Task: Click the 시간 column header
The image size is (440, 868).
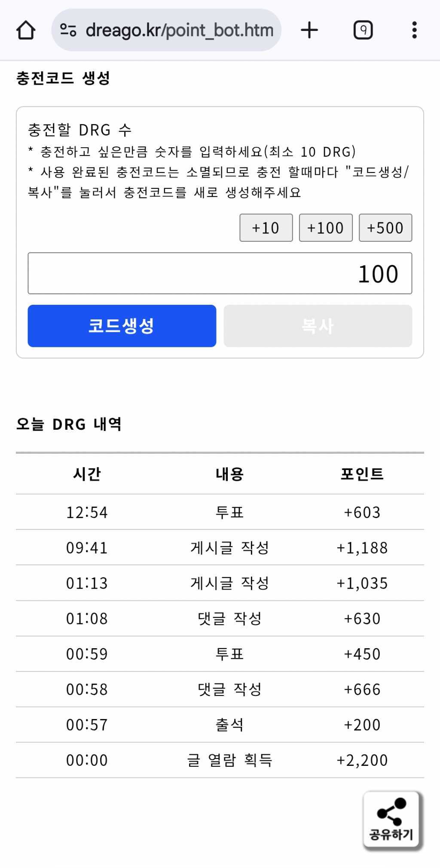Action: point(87,474)
